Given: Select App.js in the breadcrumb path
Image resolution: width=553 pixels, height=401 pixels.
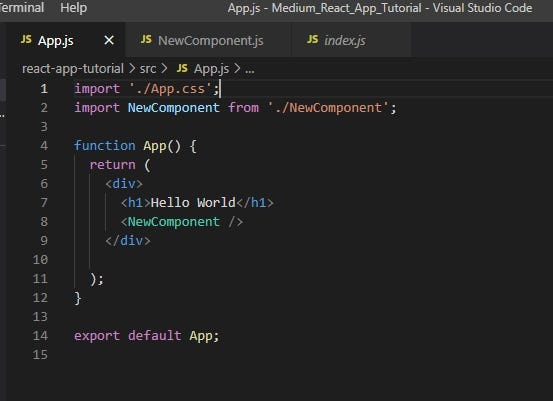Looking at the screenshot, I should click(x=211, y=68).
